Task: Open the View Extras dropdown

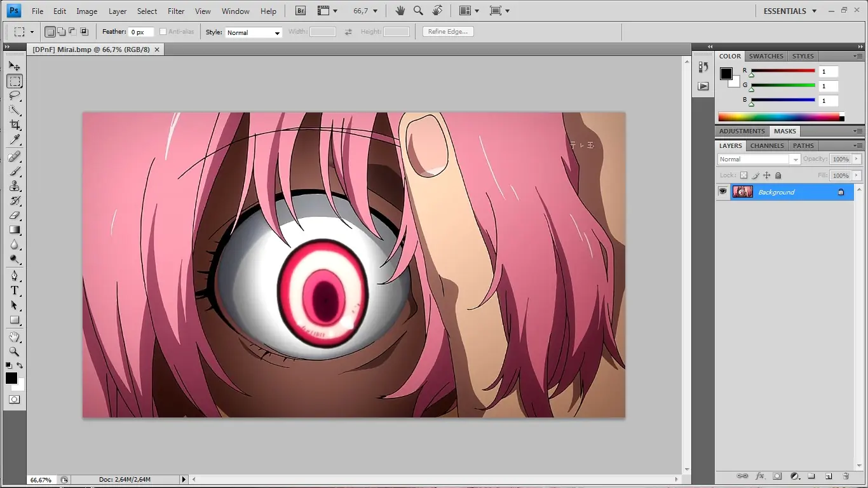Action: (327, 11)
